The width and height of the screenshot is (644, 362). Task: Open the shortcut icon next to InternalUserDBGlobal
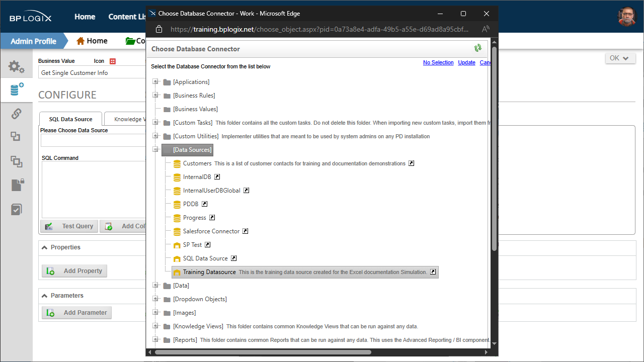(247, 191)
